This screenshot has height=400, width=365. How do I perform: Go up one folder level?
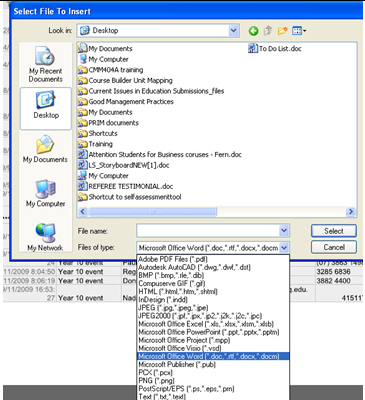pyautogui.click(x=268, y=31)
